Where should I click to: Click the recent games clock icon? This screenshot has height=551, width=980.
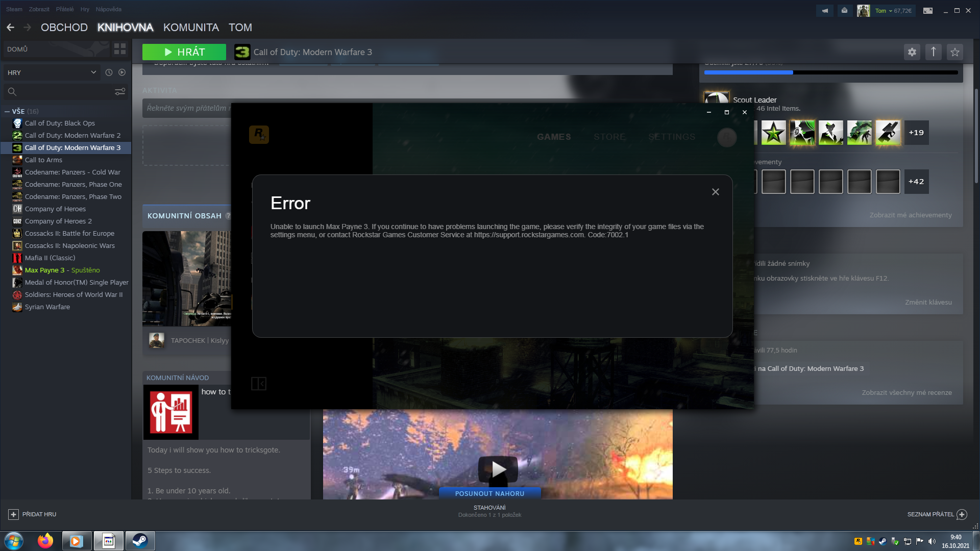(109, 72)
